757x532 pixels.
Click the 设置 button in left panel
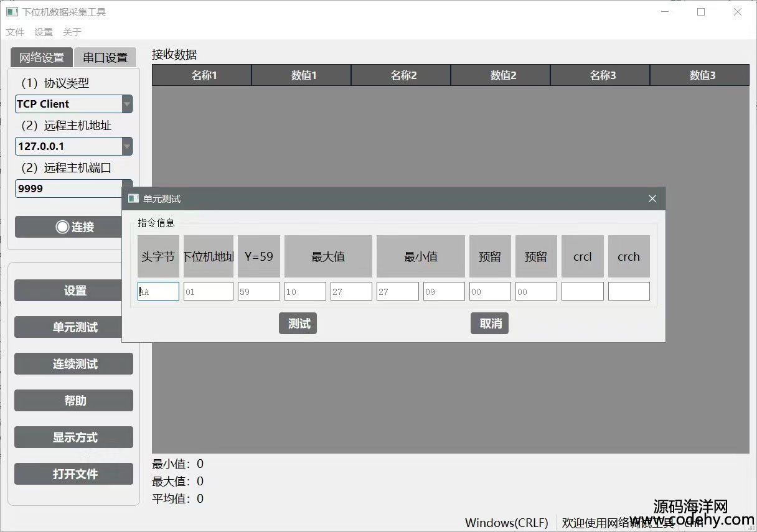[68, 291]
